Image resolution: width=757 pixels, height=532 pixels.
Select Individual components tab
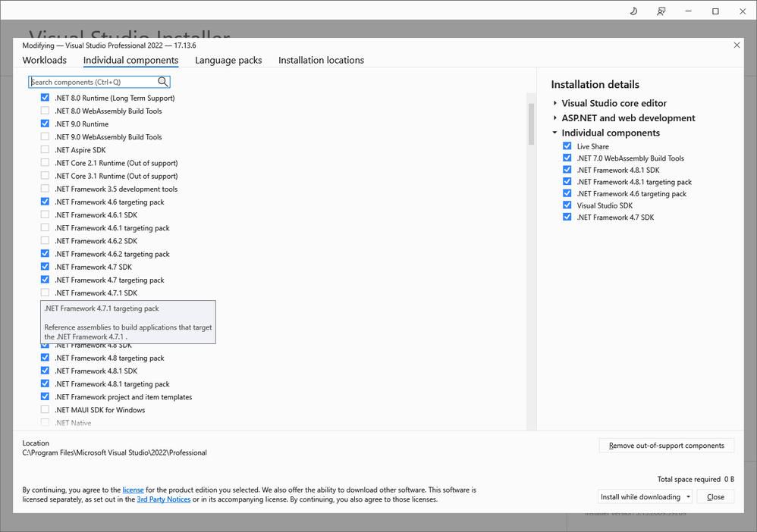tap(130, 61)
